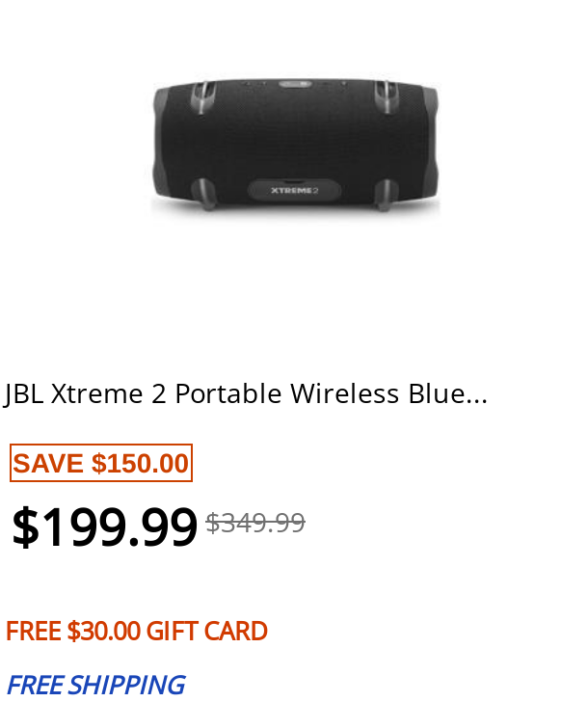588x702 pixels.
Task: Click the FREE $30.00 GIFT CARD offer
Action: pyautogui.click(x=137, y=631)
